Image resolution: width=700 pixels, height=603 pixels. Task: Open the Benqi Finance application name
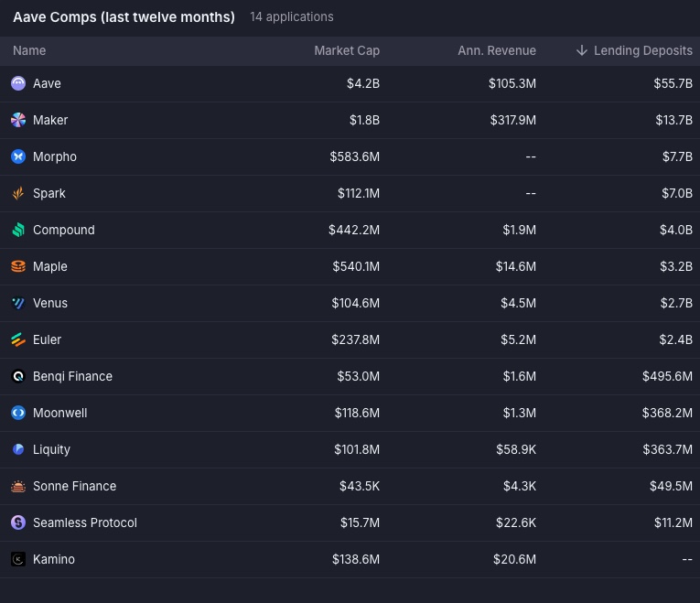click(x=73, y=376)
